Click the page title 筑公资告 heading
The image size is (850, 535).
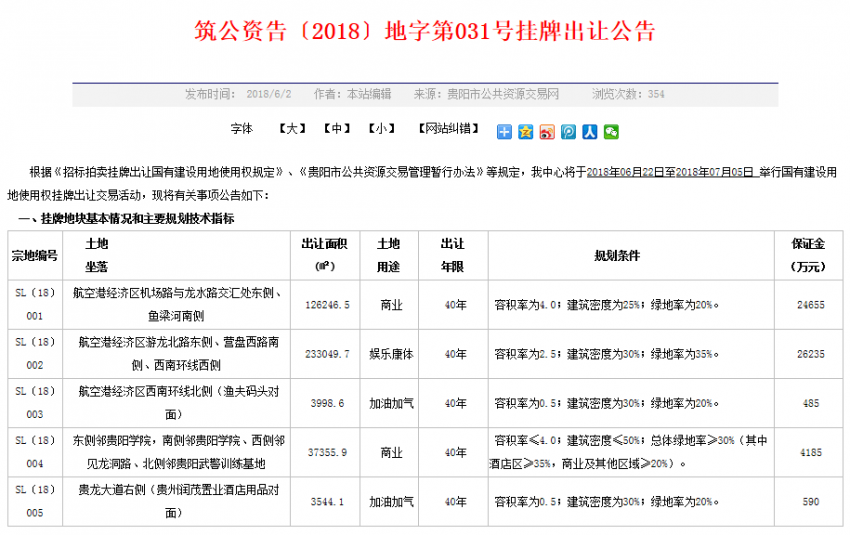pos(425,30)
